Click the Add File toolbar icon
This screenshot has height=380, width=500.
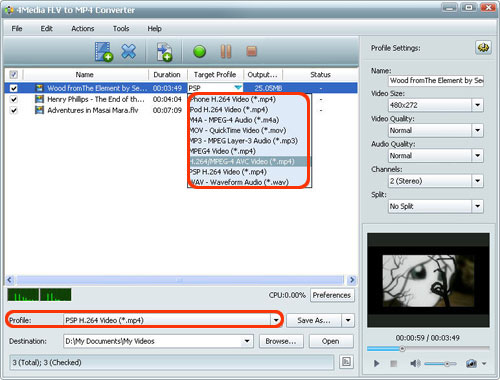tap(104, 52)
